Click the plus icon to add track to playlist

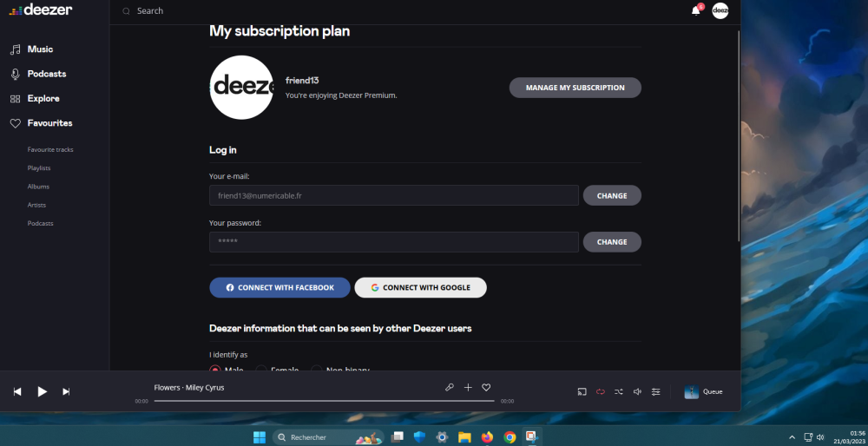[468, 388]
